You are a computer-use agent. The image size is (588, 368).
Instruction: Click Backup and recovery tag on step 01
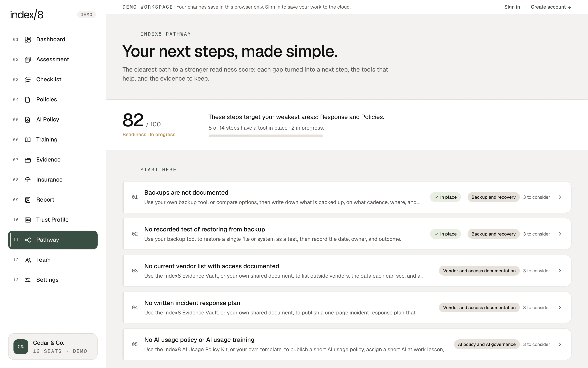[x=493, y=197]
